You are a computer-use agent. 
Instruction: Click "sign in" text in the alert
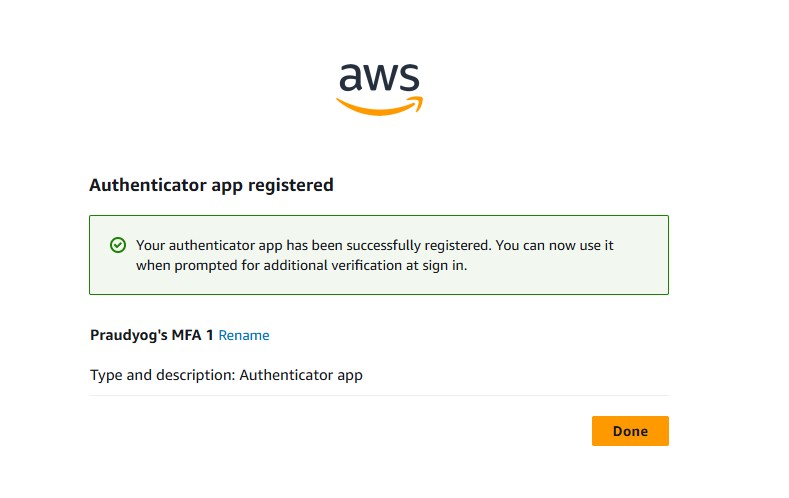tap(447, 266)
